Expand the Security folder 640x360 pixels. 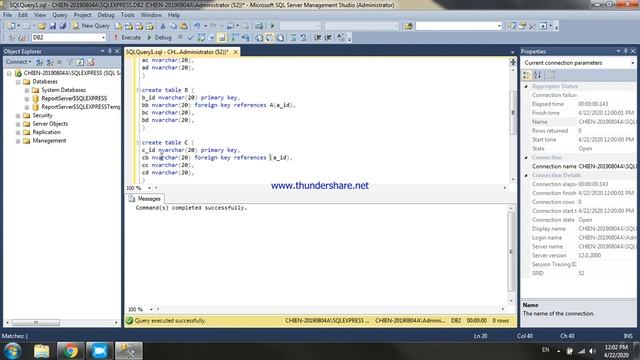18,116
